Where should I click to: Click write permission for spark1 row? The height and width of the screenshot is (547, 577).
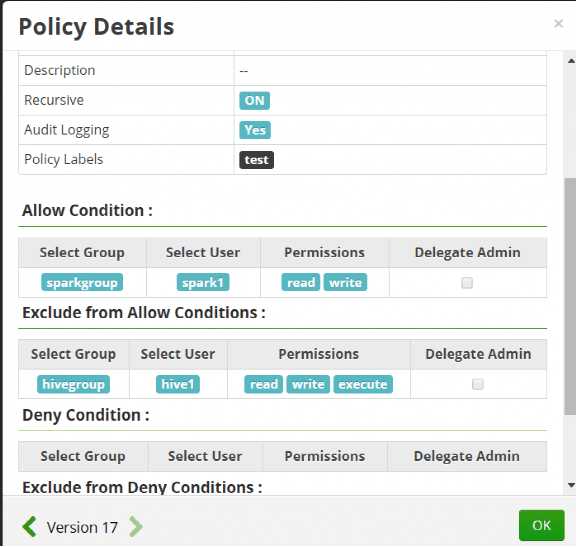pos(345,282)
